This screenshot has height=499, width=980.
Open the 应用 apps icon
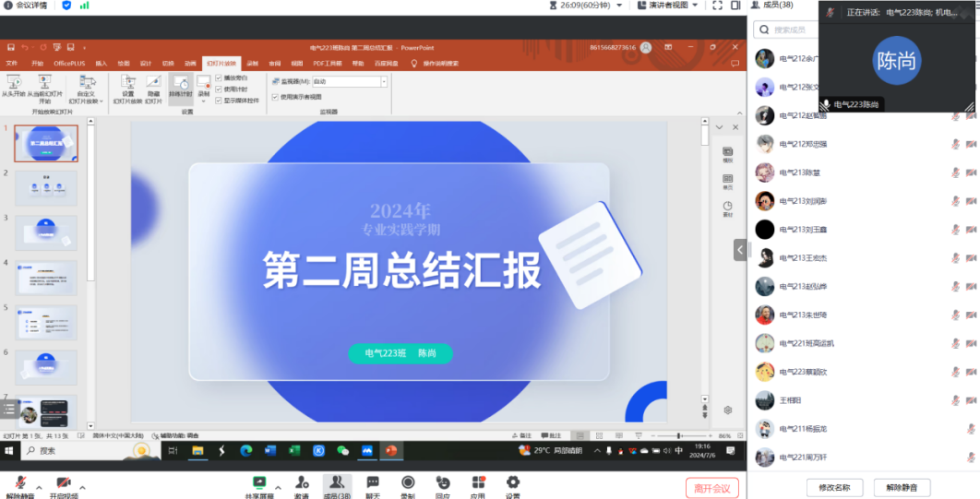coord(478,481)
